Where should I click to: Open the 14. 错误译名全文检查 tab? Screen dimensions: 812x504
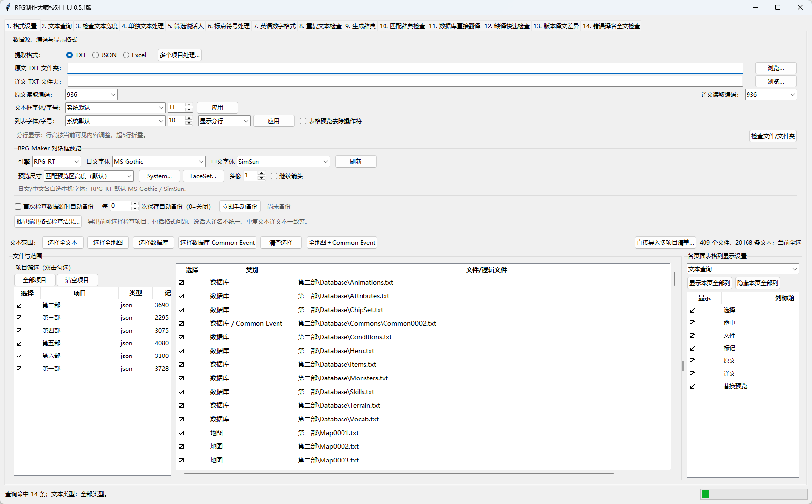[612, 26]
